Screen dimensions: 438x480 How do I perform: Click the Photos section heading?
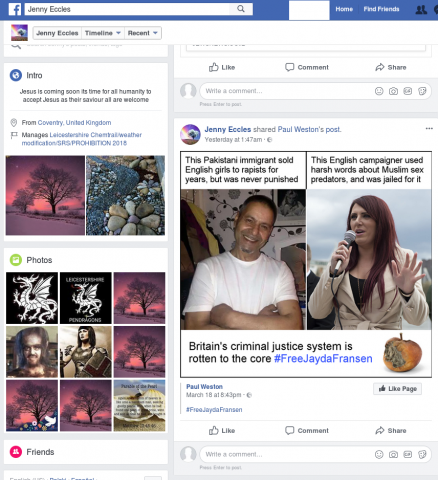point(39,260)
